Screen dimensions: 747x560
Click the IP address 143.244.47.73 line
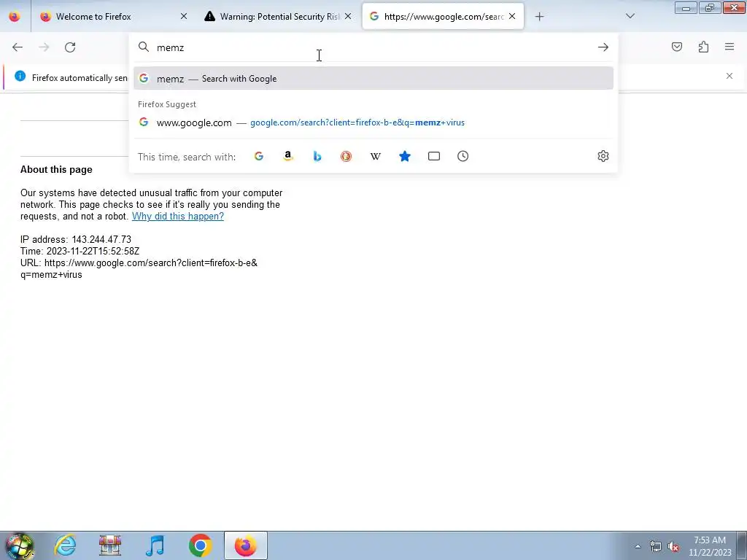click(x=76, y=239)
